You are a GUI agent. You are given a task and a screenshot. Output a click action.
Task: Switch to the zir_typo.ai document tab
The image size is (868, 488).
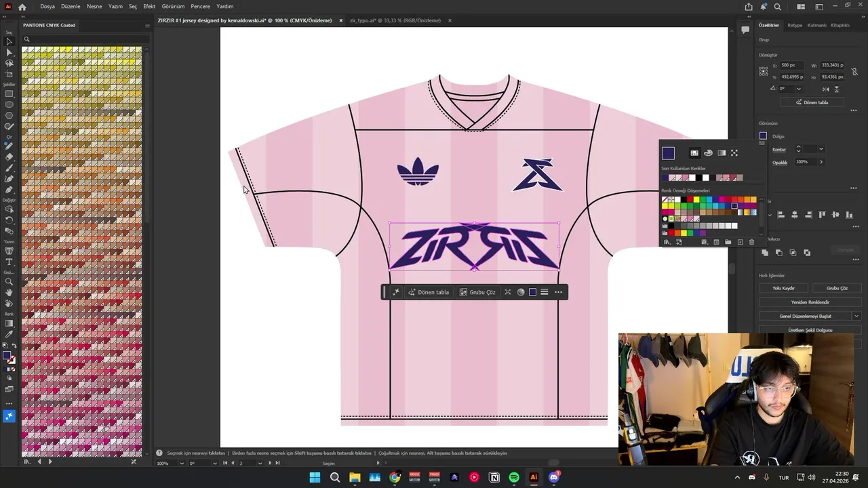point(395,20)
